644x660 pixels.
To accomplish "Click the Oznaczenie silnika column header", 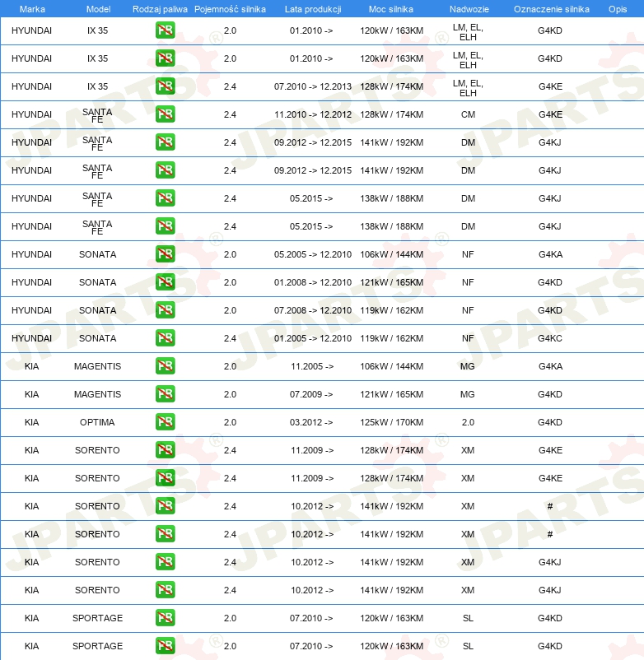I will pyautogui.click(x=551, y=9).
